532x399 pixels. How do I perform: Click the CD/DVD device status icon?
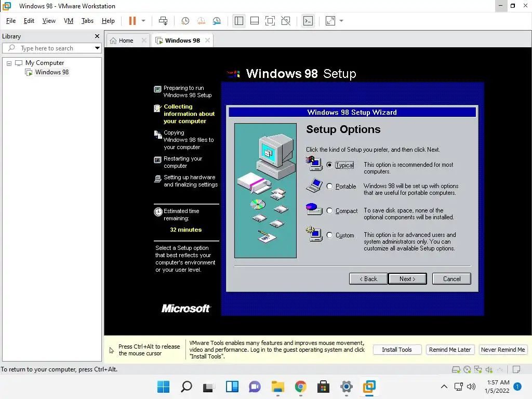tap(467, 369)
